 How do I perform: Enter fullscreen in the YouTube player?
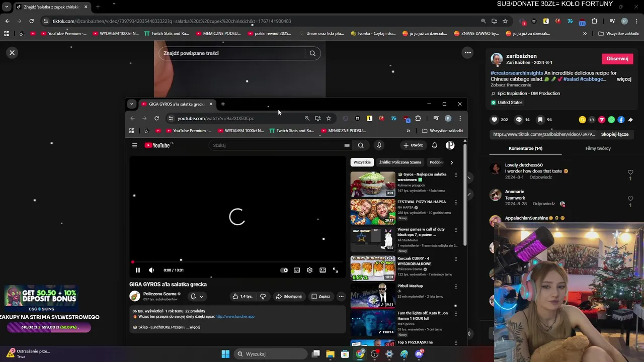[336, 270]
